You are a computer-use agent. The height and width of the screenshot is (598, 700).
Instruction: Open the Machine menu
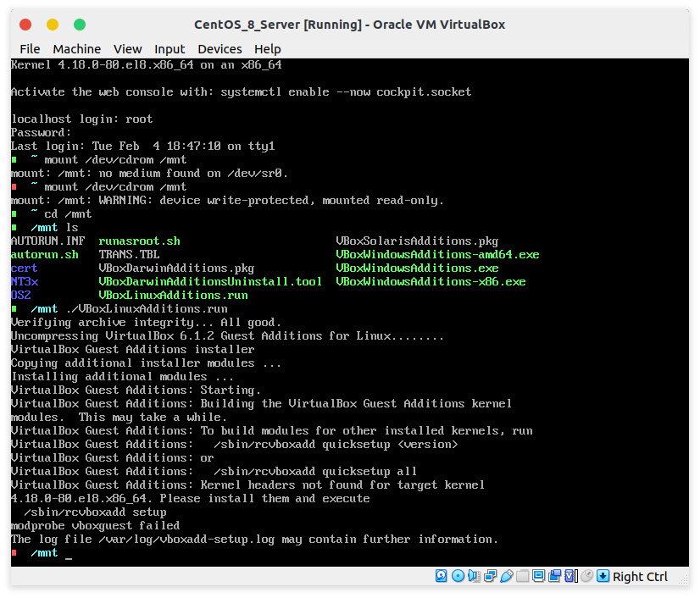click(x=77, y=48)
